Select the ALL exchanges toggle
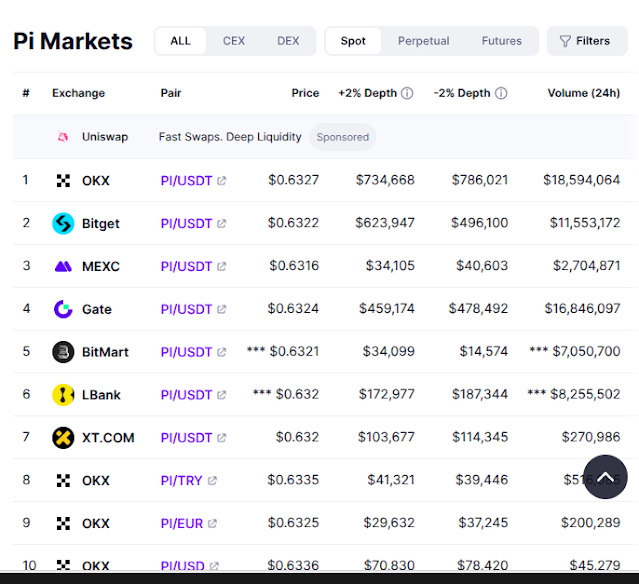Screen dimensions: 639x584 [x=181, y=41]
